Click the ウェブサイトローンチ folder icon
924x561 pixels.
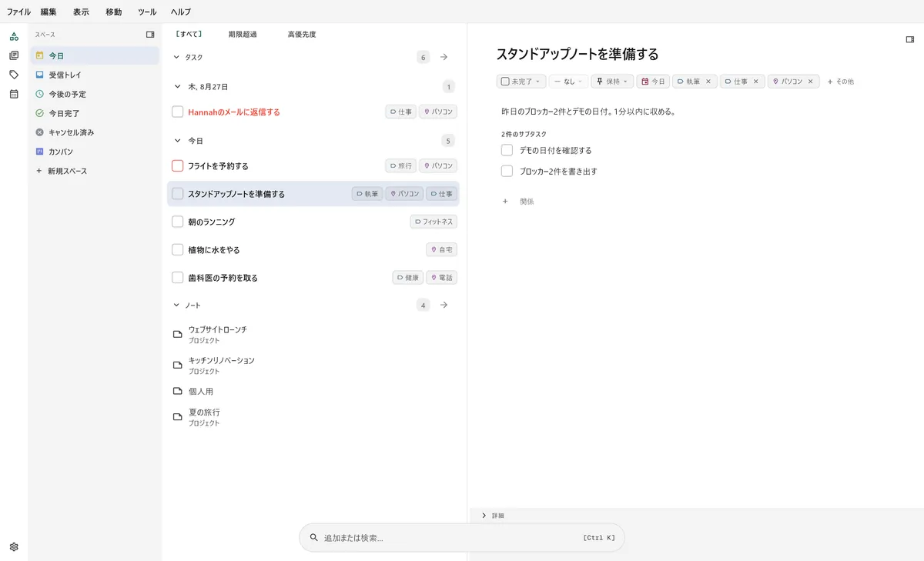178,334
